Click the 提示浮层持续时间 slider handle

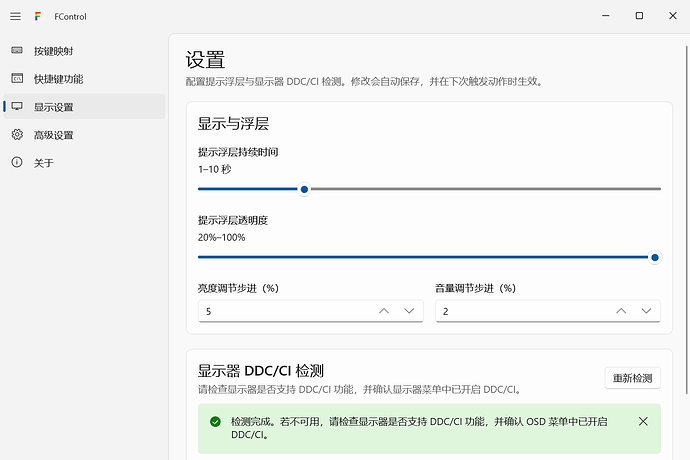[x=304, y=189]
